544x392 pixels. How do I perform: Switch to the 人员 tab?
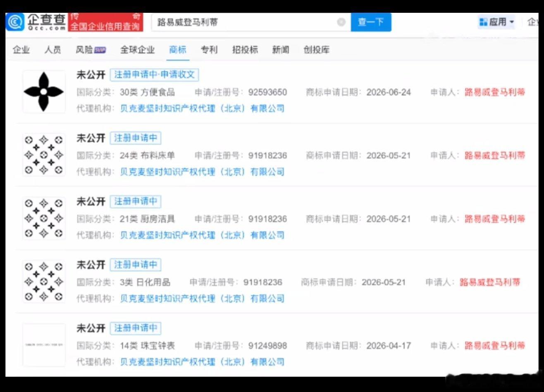pyautogui.click(x=52, y=50)
